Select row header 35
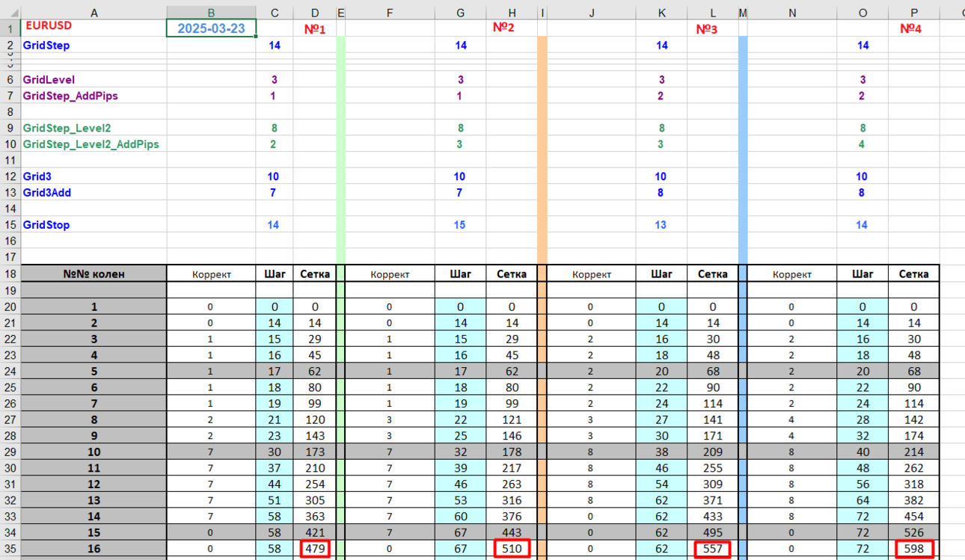Viewport: 965px width, 560px height. (x=10, y=549)
